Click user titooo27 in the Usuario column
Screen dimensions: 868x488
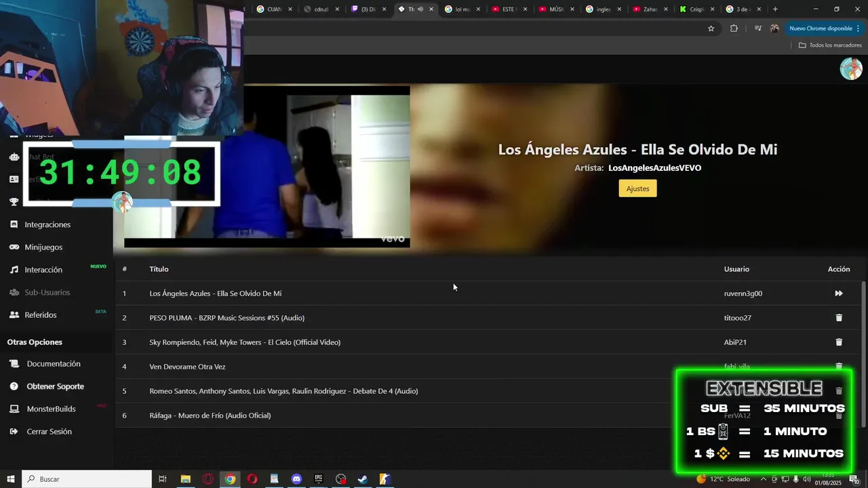[738, 318]
